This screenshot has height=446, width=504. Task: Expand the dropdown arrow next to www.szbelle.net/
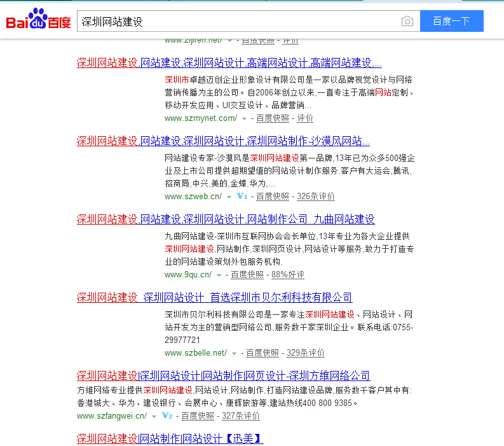pos(234,353)
